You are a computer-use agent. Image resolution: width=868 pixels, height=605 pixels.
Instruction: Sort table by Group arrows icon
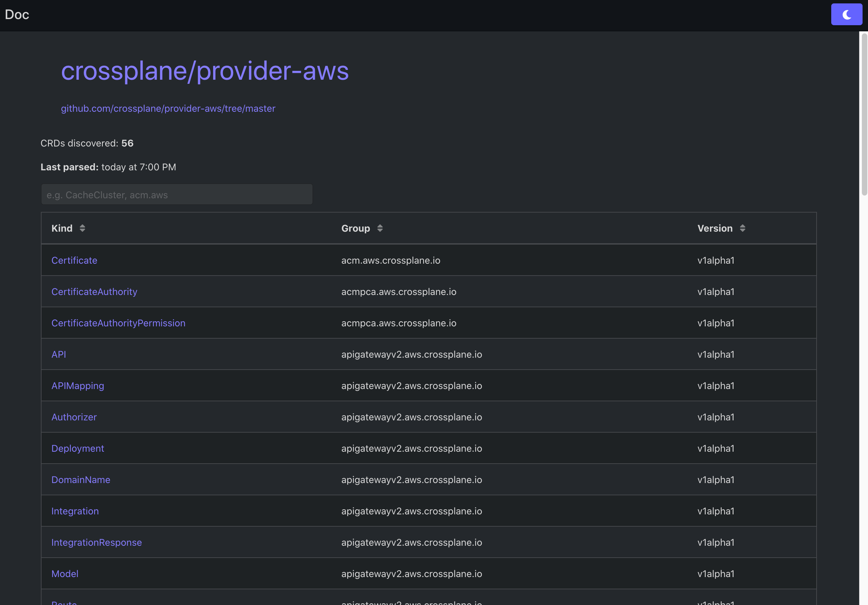click(380, 228)
